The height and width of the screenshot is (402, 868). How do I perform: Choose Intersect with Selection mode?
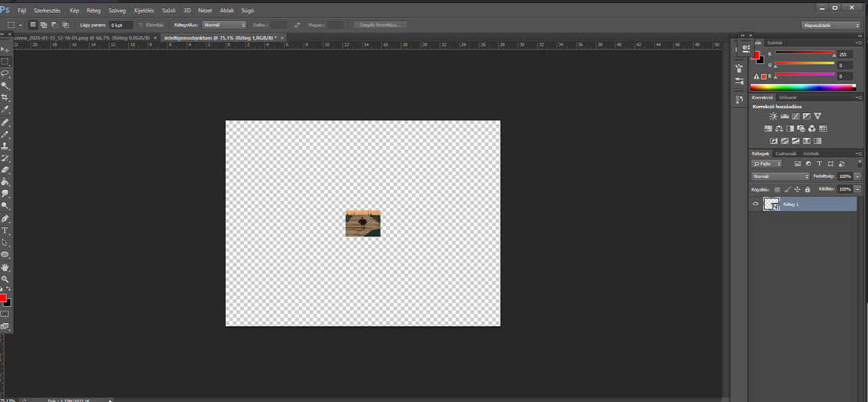tap(65, 24)
